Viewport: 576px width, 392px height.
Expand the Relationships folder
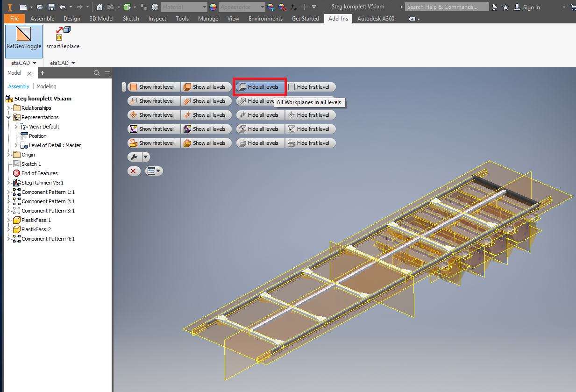pos(8,108)
